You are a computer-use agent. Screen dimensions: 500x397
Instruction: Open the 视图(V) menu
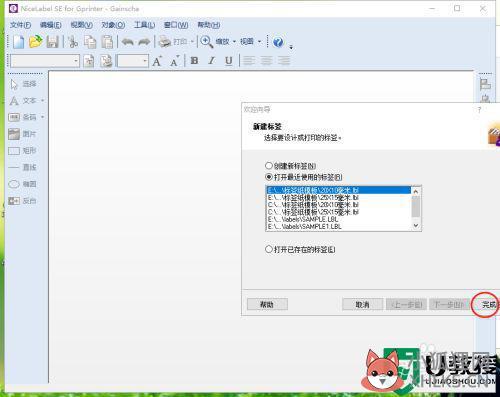click(x=82, y=25)
